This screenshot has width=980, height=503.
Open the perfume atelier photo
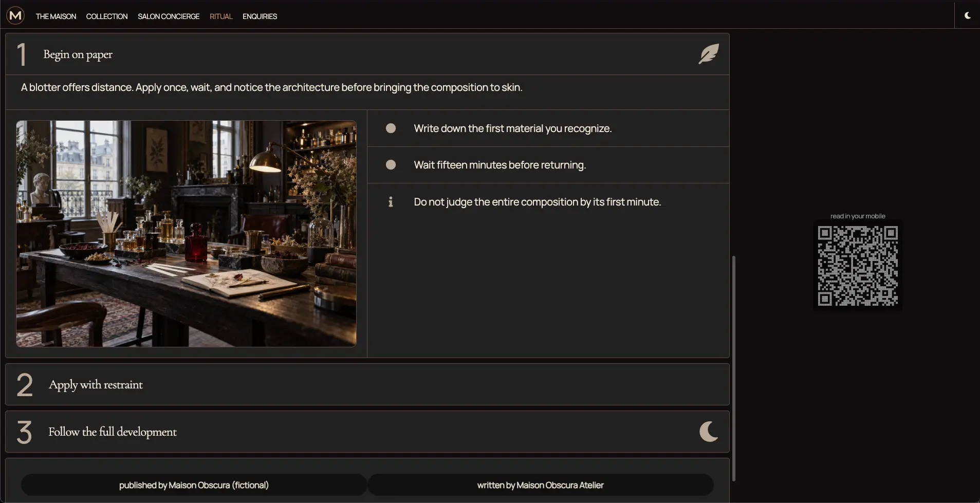coord(186,234)
